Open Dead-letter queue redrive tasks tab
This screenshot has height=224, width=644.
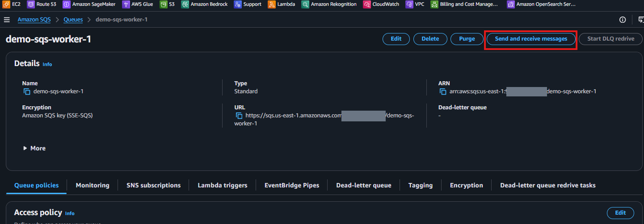[x=548, y=185]
